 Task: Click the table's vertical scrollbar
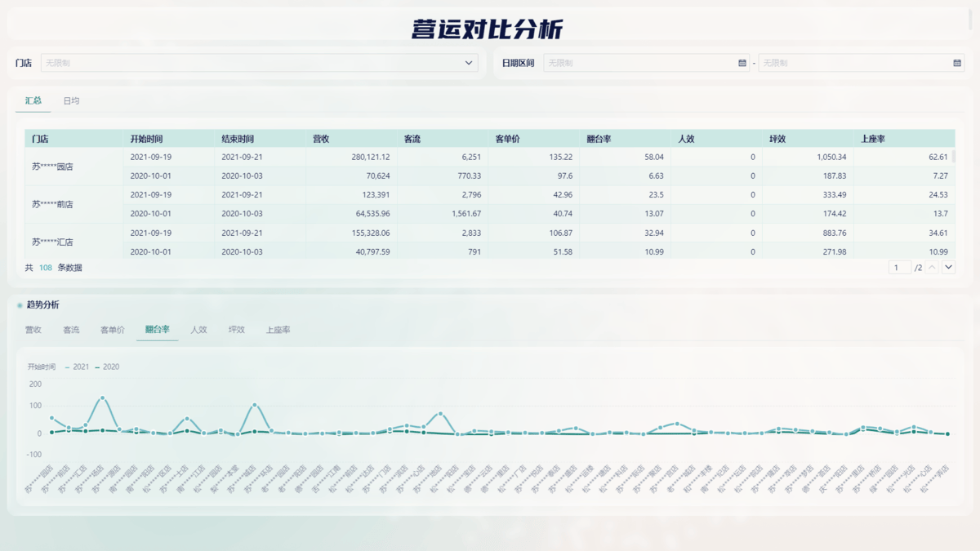(x=953, y=156)
